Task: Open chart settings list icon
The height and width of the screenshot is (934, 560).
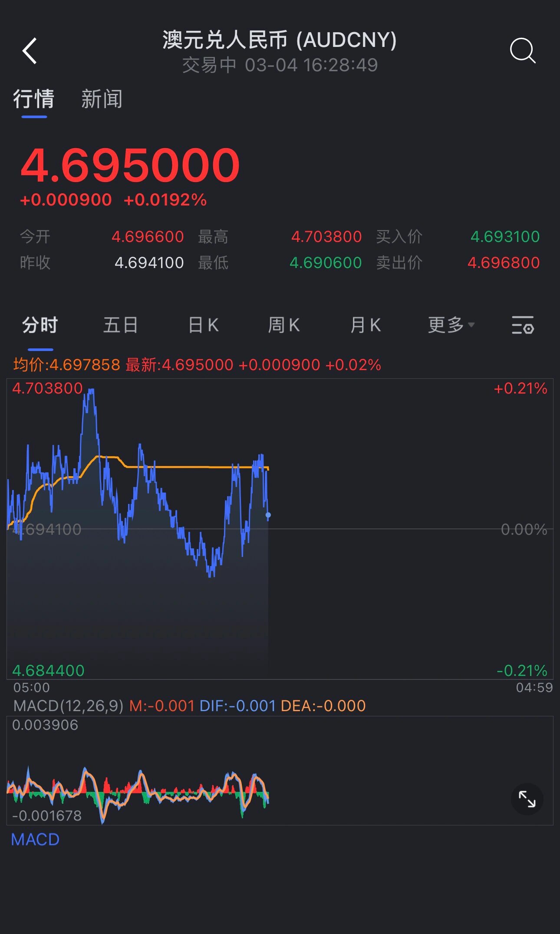Action: (x=522, y=325)
